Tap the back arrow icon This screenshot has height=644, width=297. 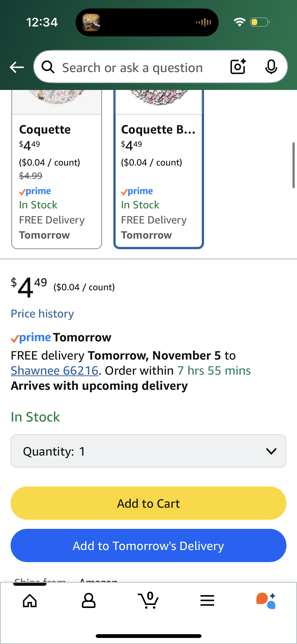click(17, 67)
